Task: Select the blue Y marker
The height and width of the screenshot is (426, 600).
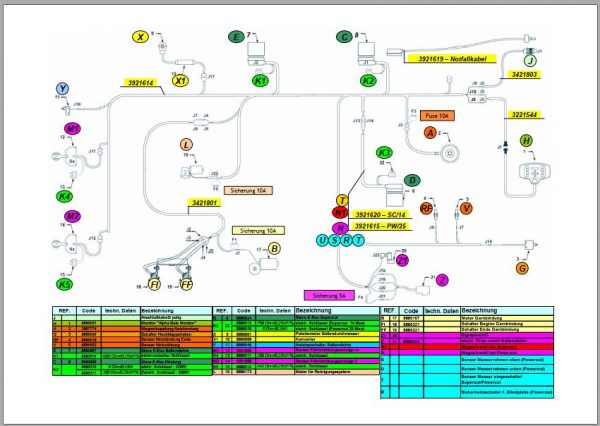Action: click(62, 89)
